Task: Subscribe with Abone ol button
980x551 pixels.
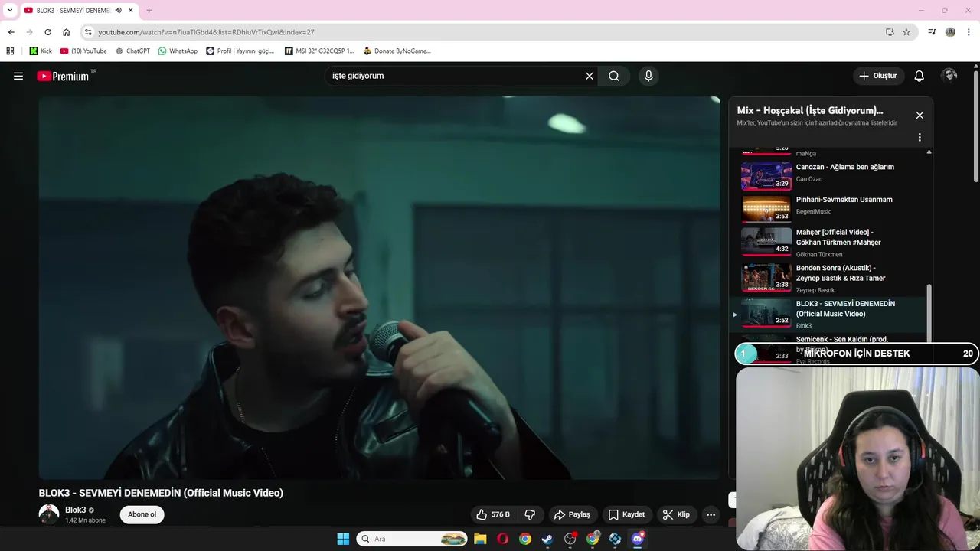Action: coord(142,514)
